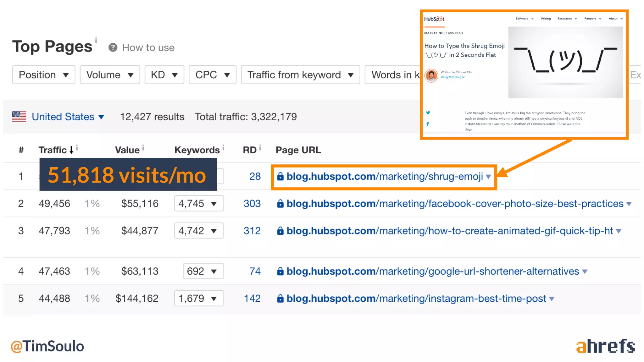
Task: Click the 'How to use' link
Action: point(148,47)
